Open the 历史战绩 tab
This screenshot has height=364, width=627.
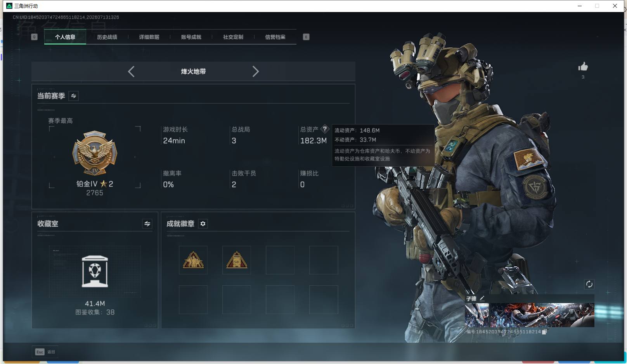pos(107,37)
